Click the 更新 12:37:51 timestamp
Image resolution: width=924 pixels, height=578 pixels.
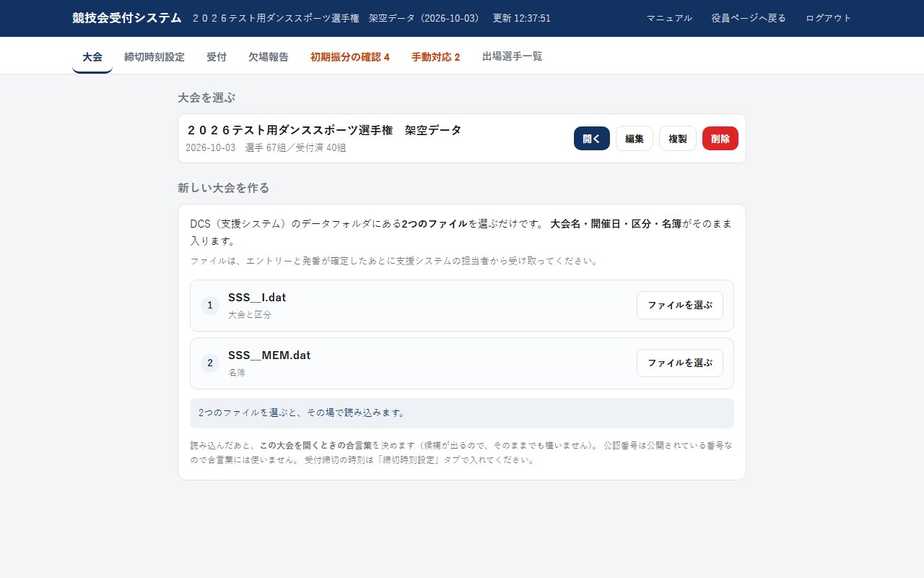(522, 18)
